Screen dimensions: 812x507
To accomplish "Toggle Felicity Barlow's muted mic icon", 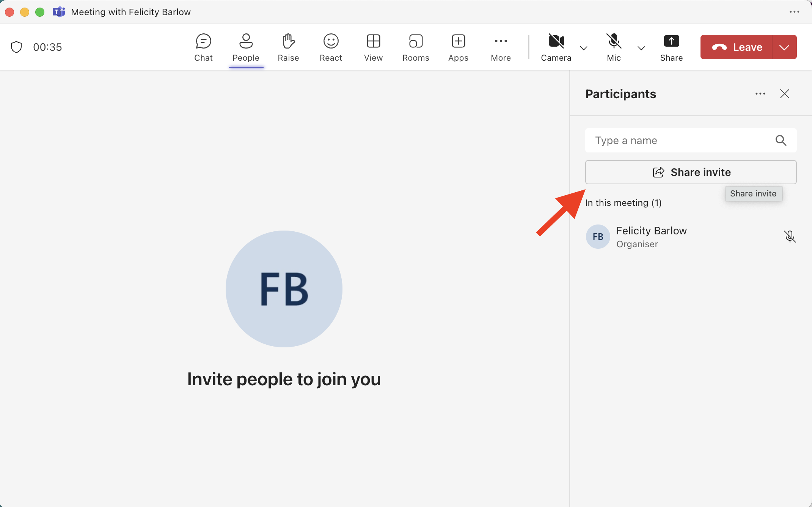I will click(790, 237).
